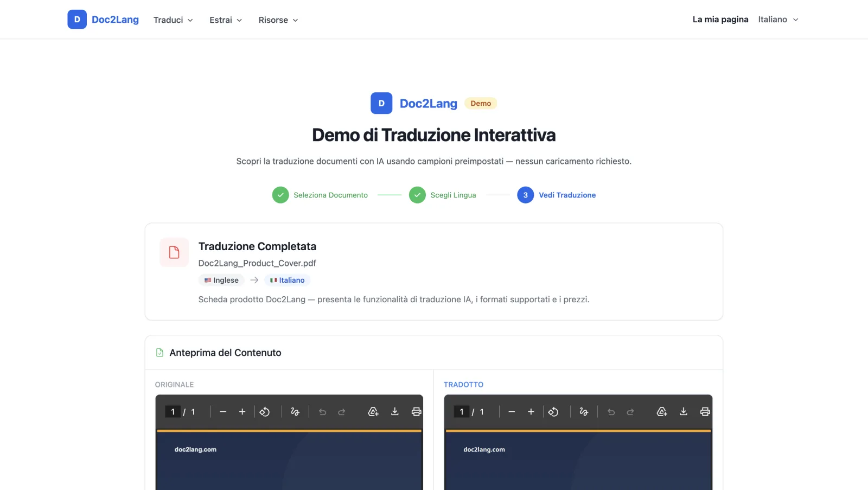The image size is (868, 490).
Task: Open the Traduci dropdown menu
Action: [x=173, y=20]
